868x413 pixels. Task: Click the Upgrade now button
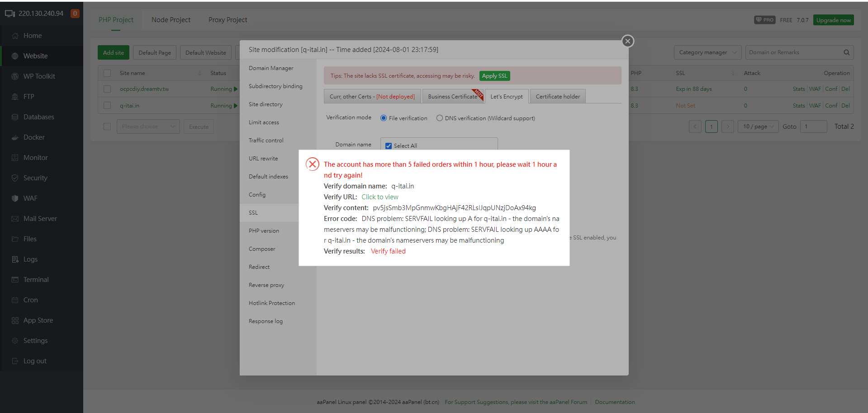pos(833,20)
